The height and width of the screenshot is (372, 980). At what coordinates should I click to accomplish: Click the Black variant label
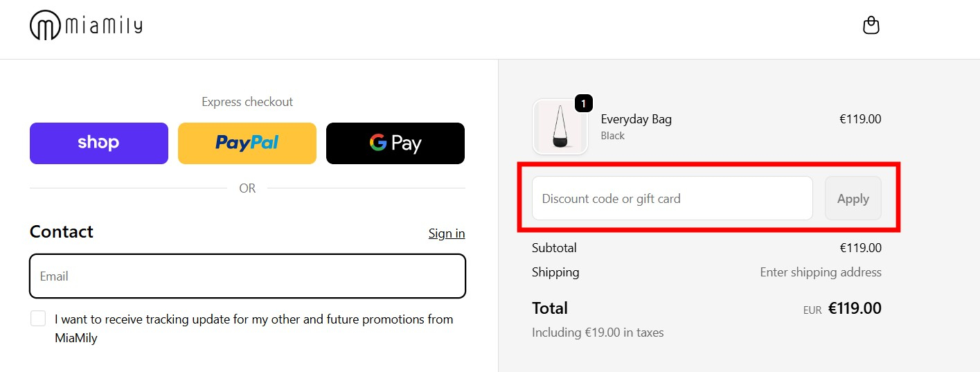[612, 136]
